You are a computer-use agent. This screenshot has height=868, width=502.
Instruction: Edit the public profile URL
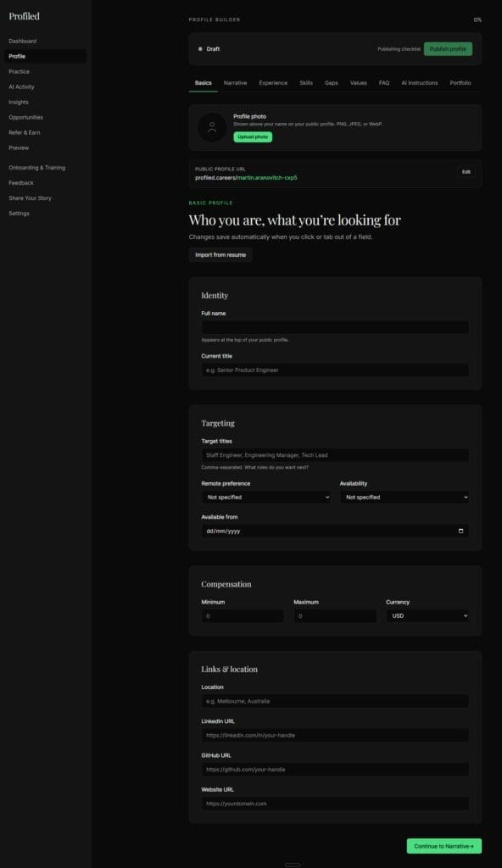pyautogui.click(x=466, y=172)
